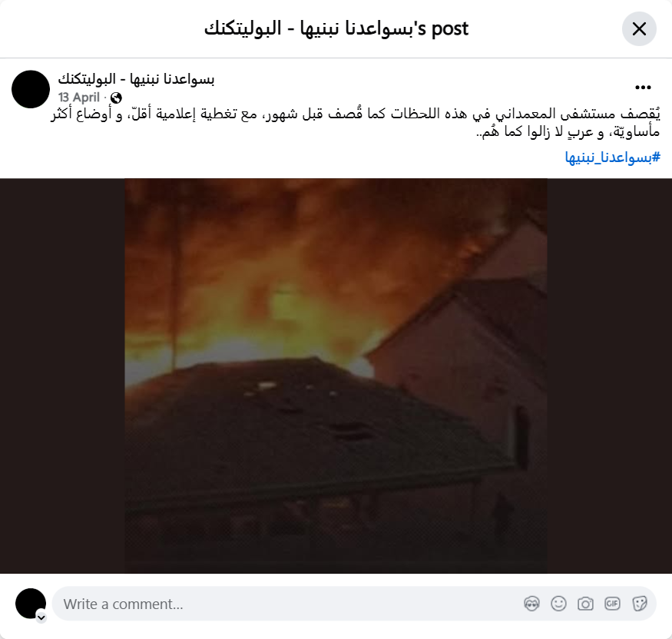Click the Arabic post caption text
672x639 pixels.
point(356,123)
